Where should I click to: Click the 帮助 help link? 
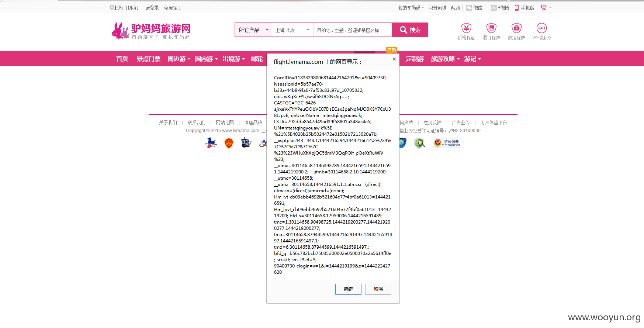coord(455,8)
